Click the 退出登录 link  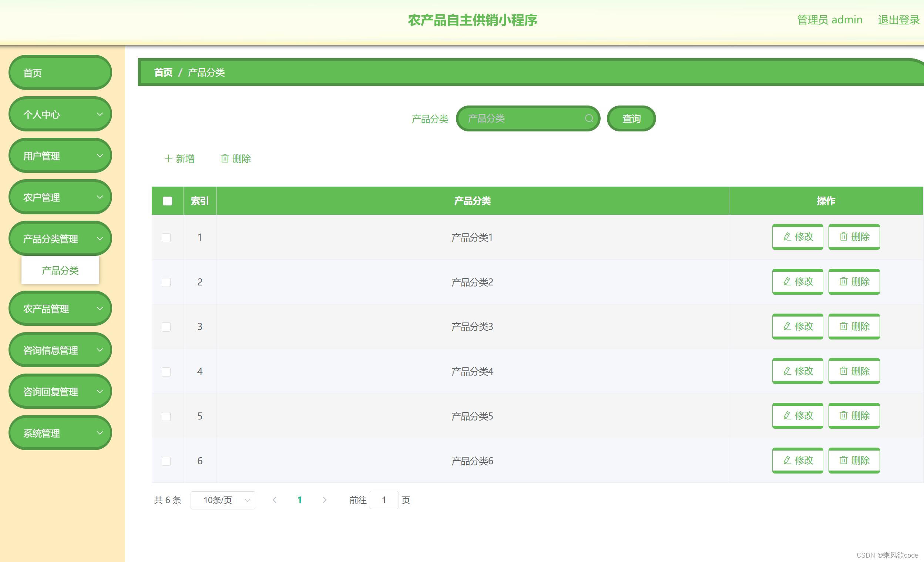(x=898, y=20)
